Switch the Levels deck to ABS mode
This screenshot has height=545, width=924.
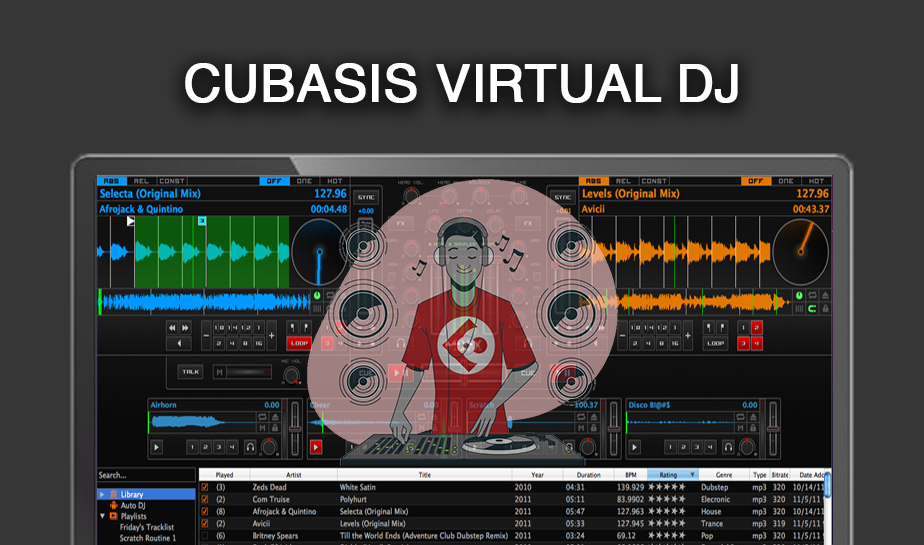pyautogui.click(x=593, y=181)
